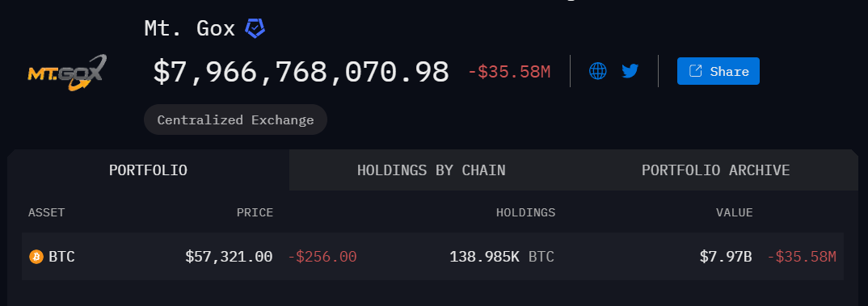The height and width of the screenshot is (306, 868).
Task: Click the $7.97B value in BTC row
Action: pyautogui.click(x=726, y=257)
